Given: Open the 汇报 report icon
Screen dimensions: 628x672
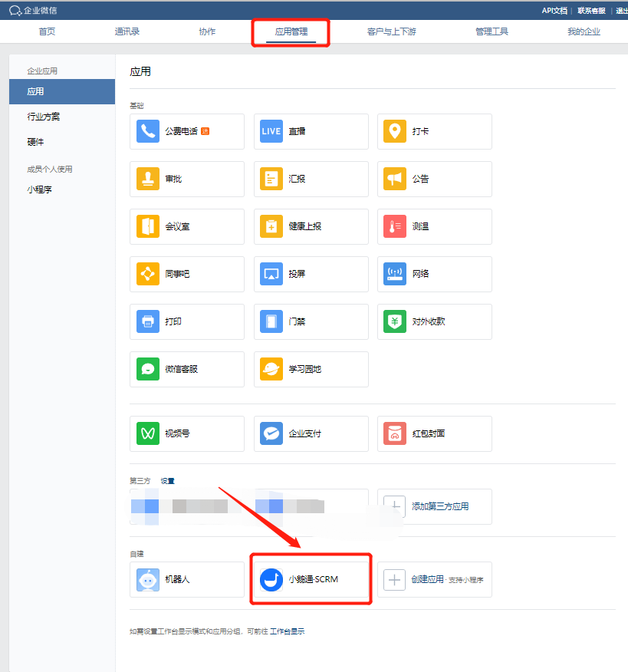Looking at the screenshot, I should tap(271, 179).
